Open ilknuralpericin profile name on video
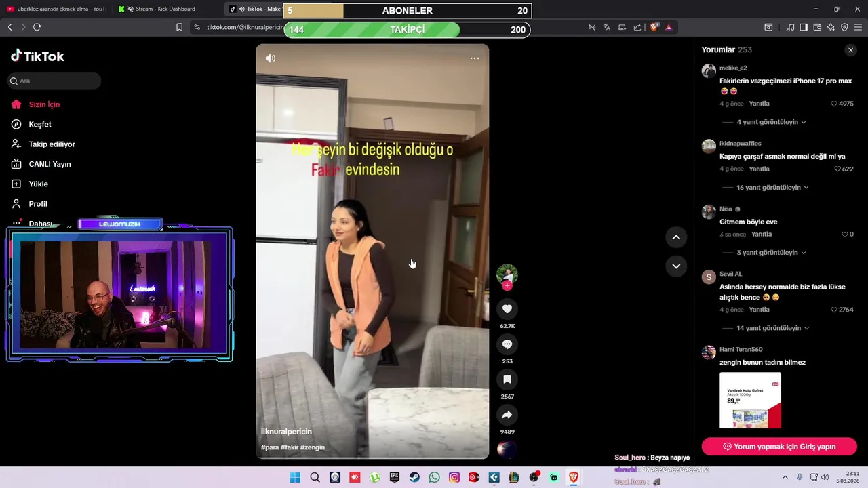This screenshot has height=488, width=868. (286, 432)
